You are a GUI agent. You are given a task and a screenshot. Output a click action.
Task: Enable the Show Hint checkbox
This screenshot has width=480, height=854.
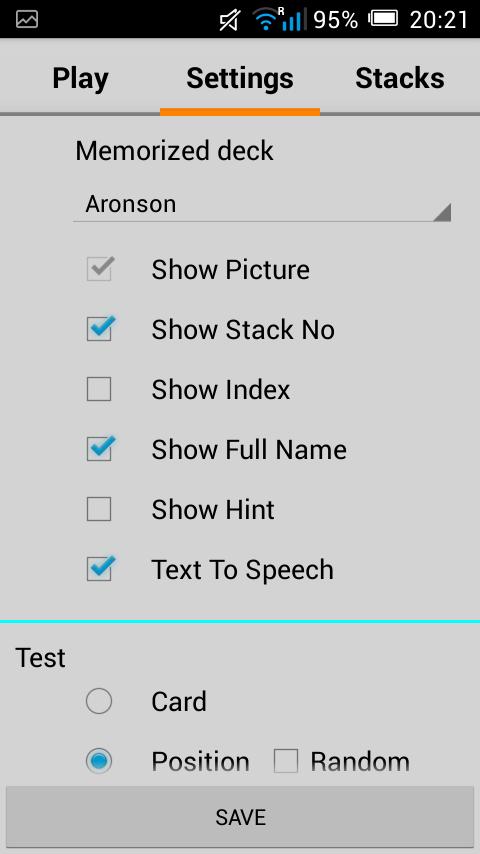point(99,509)
